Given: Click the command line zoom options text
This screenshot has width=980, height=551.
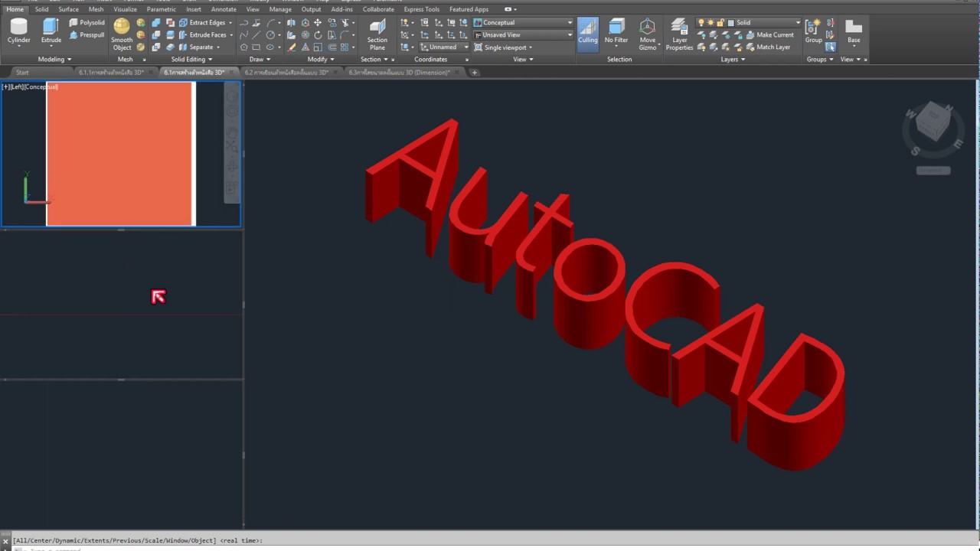Looking at the screenshot, I should [138, 540].
